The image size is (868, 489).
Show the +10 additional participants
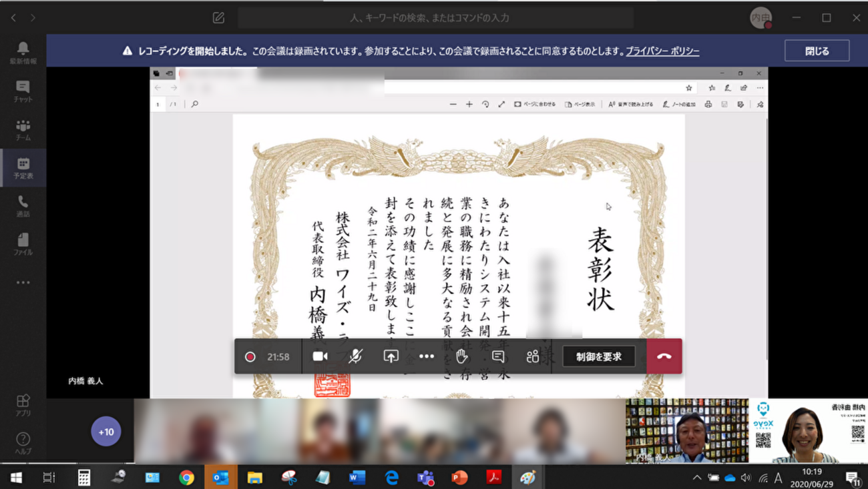(x=106, y=432)
